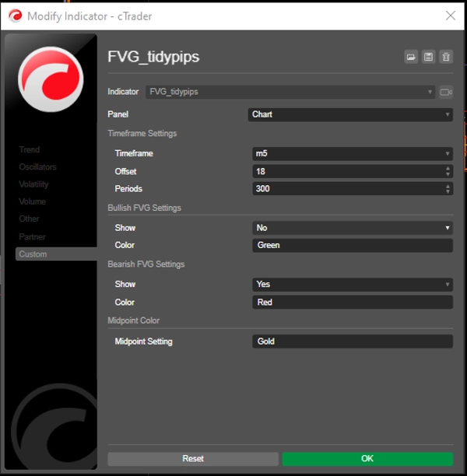Open the Volatility category
467x476 pixels.
click(x=33, y=184)
